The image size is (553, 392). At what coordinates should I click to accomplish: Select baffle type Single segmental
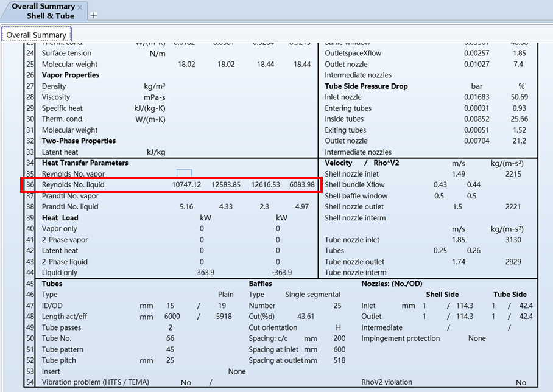312,295
